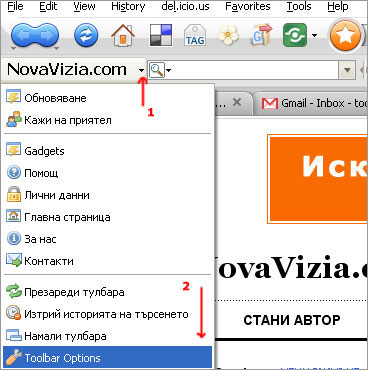Click the clock icon for clearing search history
This screenshot has width=368, height=370.
coord(14,314)
